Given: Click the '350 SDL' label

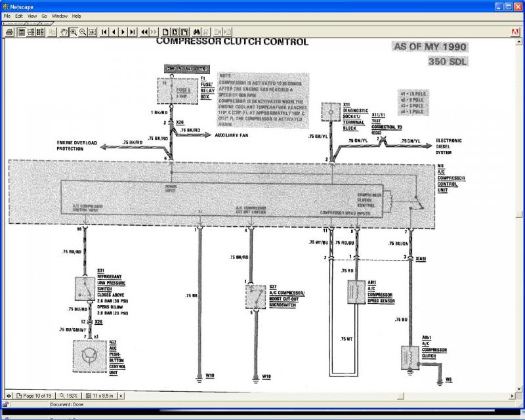Looking at the screenshot, I should pyautogui.click(x=448, y=61).
